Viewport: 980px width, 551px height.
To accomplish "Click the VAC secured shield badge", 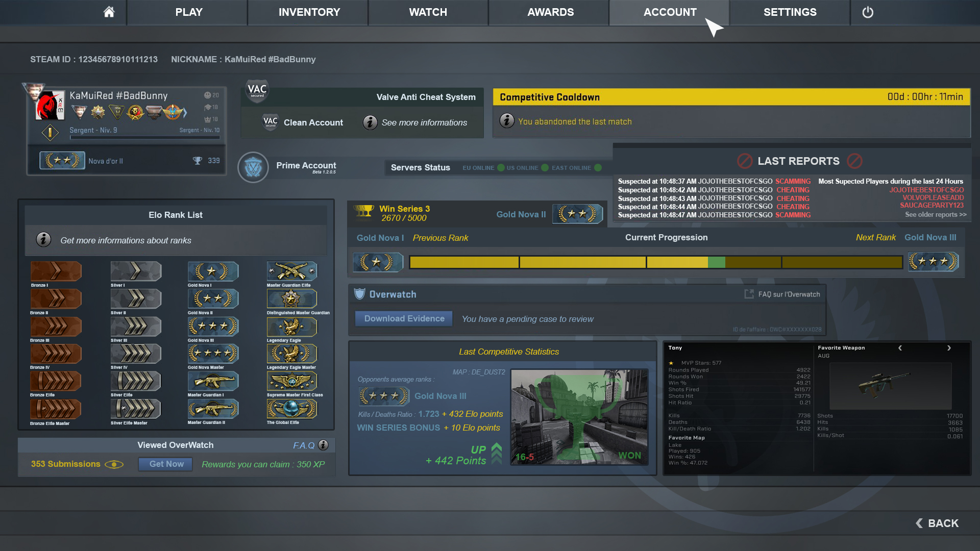I will 257,91.
